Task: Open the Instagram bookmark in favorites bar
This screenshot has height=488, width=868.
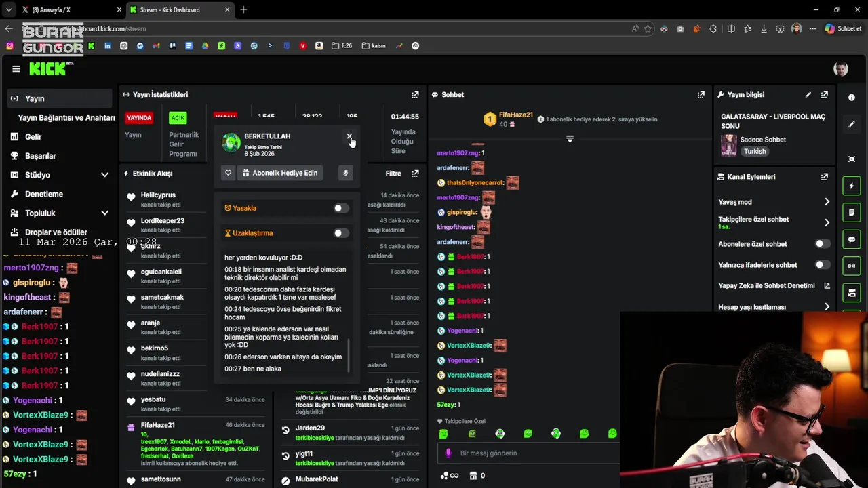Action: pos(9,46)
